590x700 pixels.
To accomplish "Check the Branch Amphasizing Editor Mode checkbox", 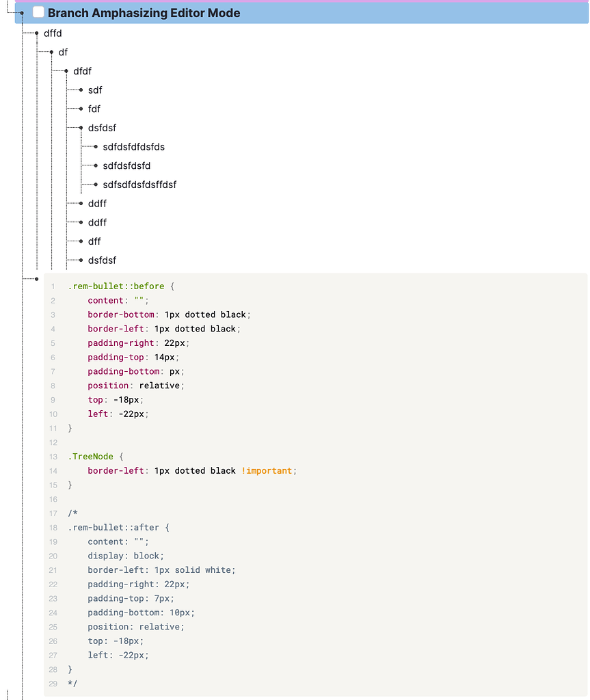I will 38,12.
